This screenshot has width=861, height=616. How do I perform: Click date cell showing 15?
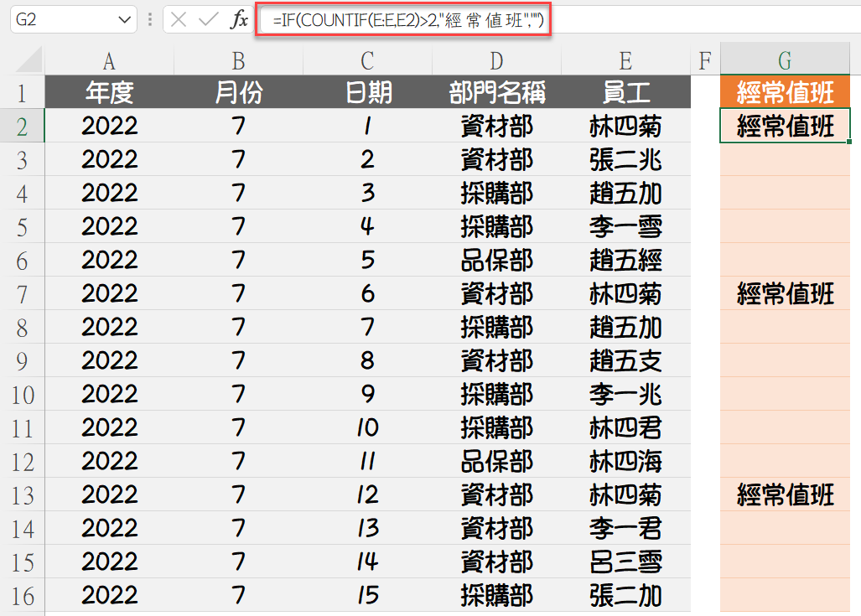click(367, 594)
